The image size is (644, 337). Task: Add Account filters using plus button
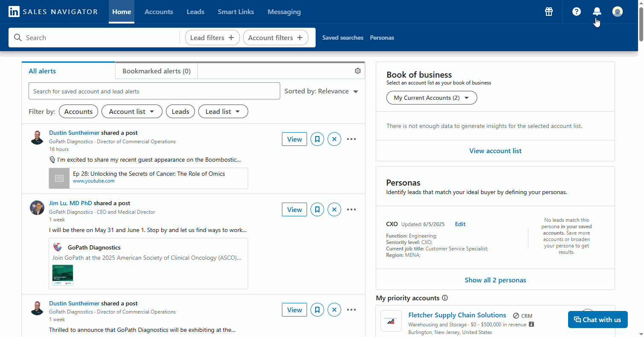[x=276, y=38]
